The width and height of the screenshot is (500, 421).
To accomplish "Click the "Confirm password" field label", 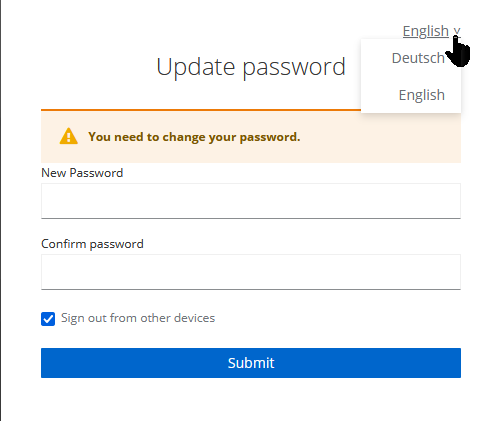I will (92, 244).
